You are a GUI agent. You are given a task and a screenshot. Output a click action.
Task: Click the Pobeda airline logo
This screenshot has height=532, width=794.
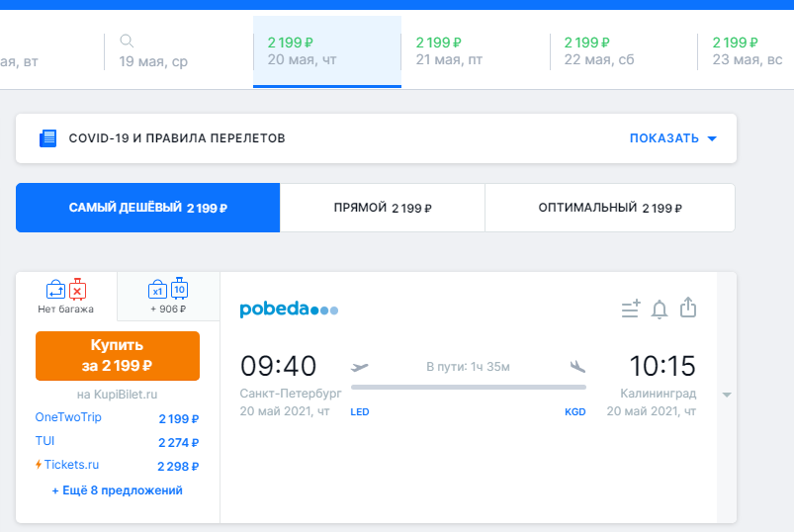(289, 310)
